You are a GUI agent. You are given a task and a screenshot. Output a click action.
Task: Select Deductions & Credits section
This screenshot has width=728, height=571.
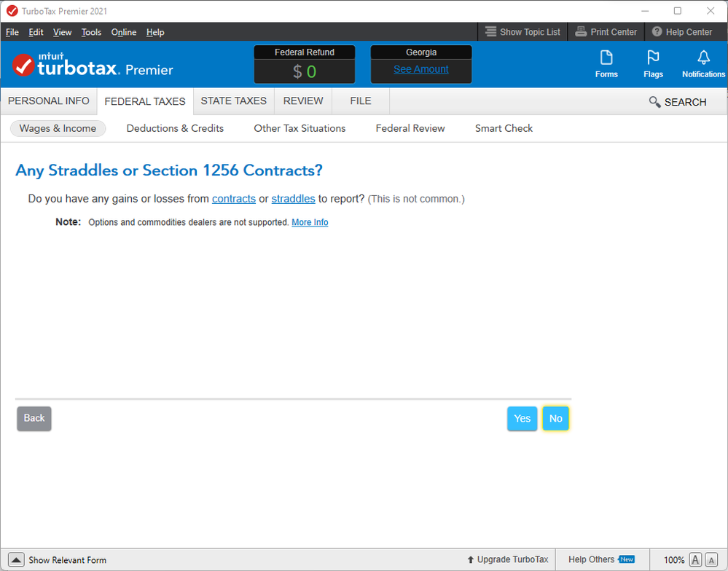click(x=175, y=128)
